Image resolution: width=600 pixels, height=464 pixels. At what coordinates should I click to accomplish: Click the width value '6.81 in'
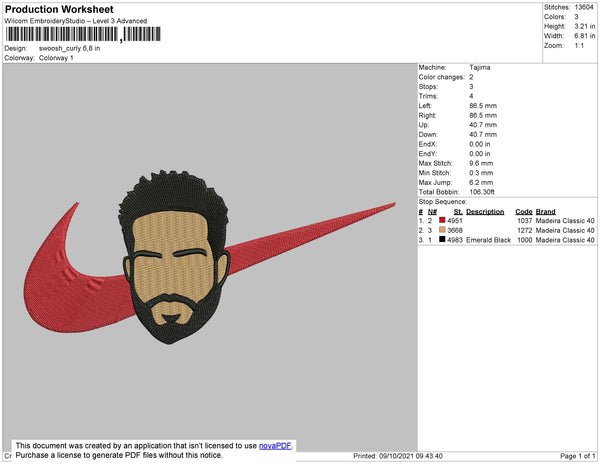click(585, 36)
